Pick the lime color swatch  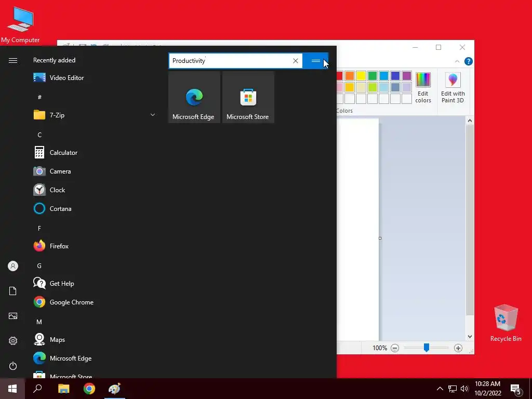[372, 87]
